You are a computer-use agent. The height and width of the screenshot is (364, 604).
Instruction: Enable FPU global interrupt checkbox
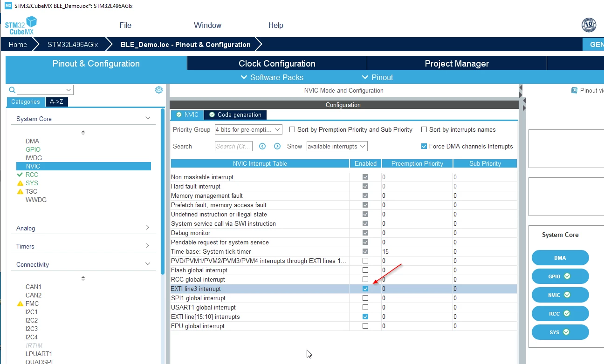[x=365, y=326]
